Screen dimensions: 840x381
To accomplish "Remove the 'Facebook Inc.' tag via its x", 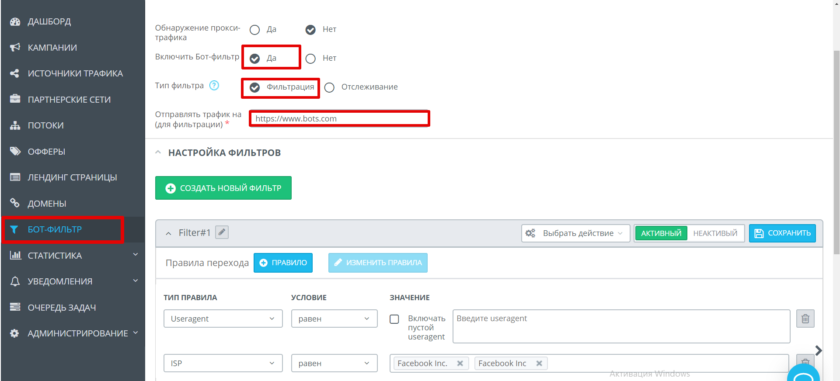I will point(460,363).
